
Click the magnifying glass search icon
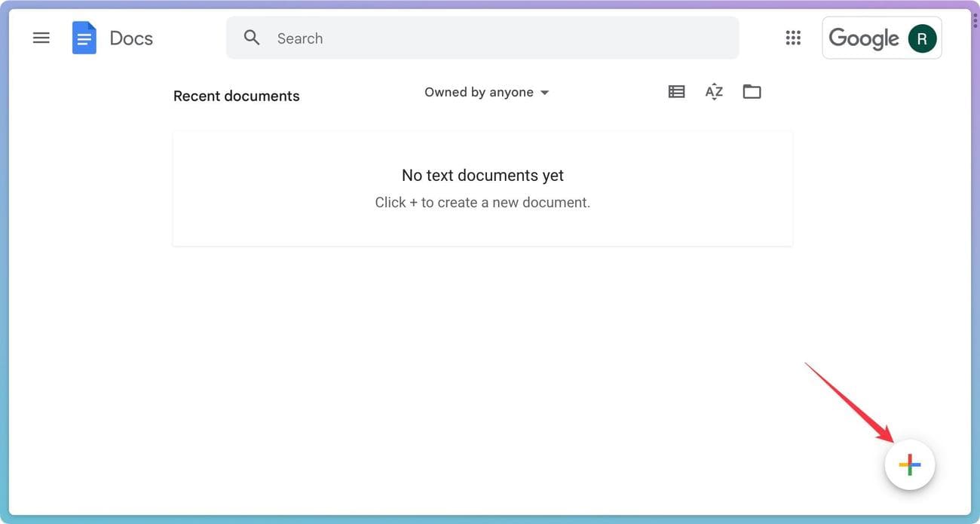[252, 38]
